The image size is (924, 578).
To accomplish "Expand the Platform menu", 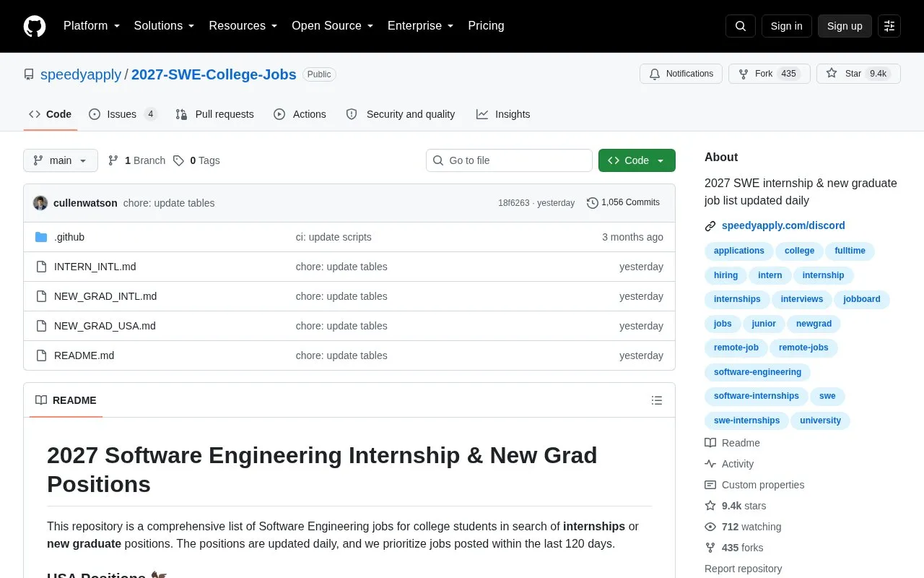I will 92,26.
